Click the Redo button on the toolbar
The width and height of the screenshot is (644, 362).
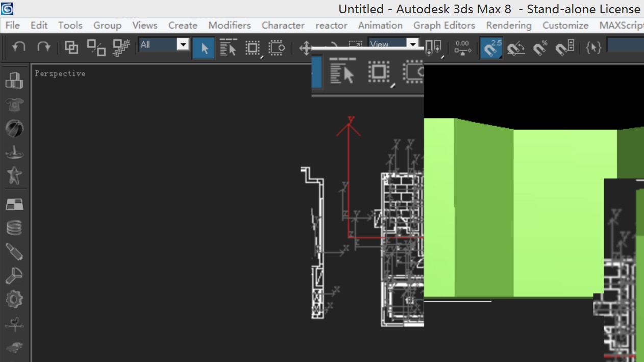[44, 47]
